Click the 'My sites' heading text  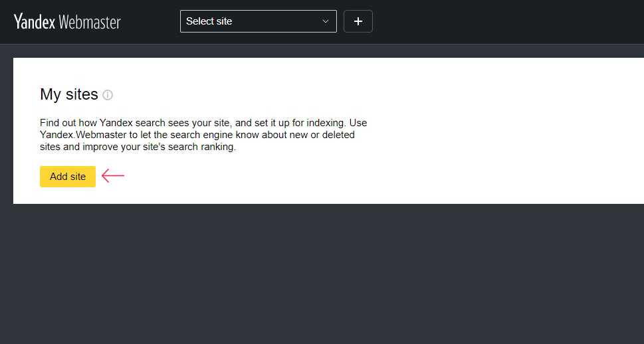pyautogui.click(x=69, y=94)
